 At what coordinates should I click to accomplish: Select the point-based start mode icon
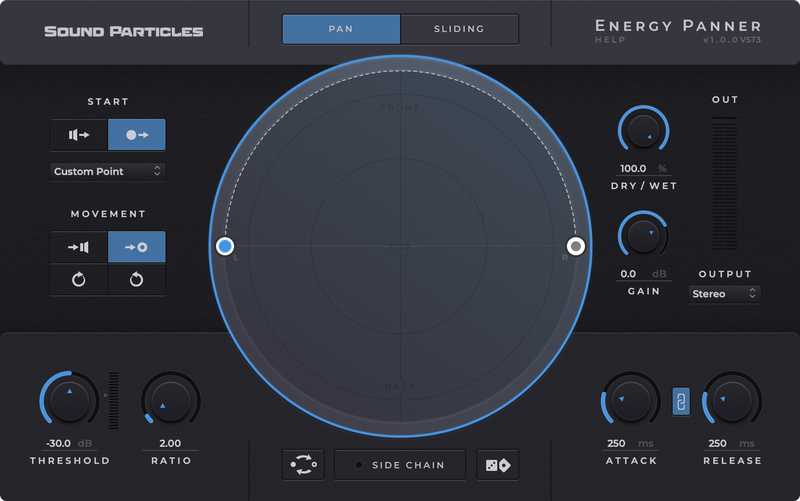[x=137, y=134]
